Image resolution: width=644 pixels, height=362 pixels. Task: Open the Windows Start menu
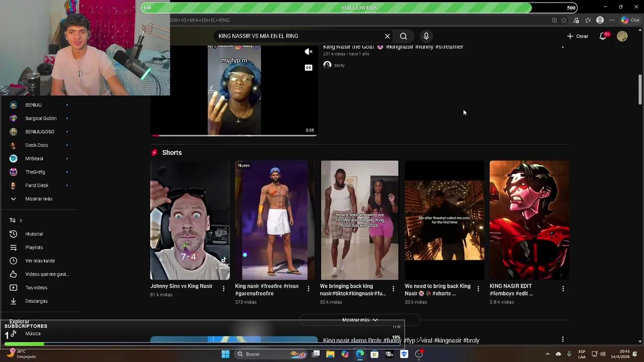tap(225, 354)
